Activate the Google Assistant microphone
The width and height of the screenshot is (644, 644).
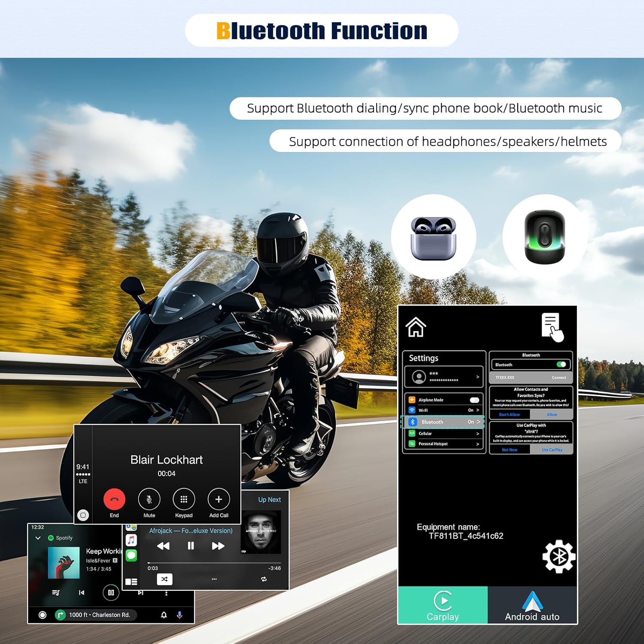[179, 615]
